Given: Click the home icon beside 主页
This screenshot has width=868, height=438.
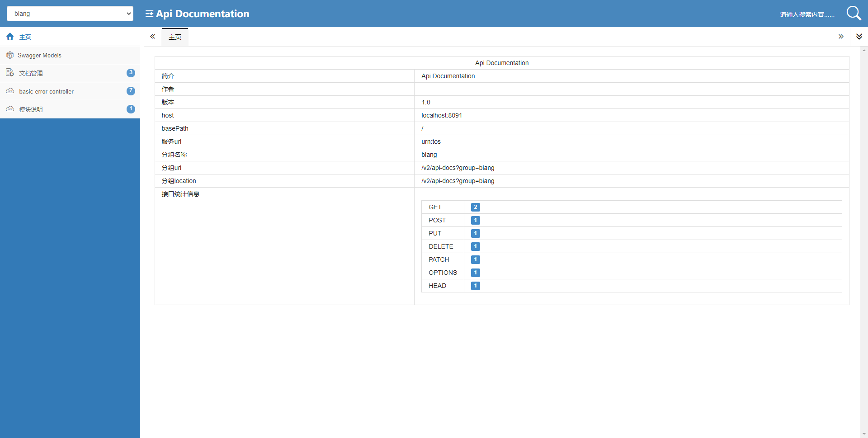Looking at the screenshot, I should point(10,37).
